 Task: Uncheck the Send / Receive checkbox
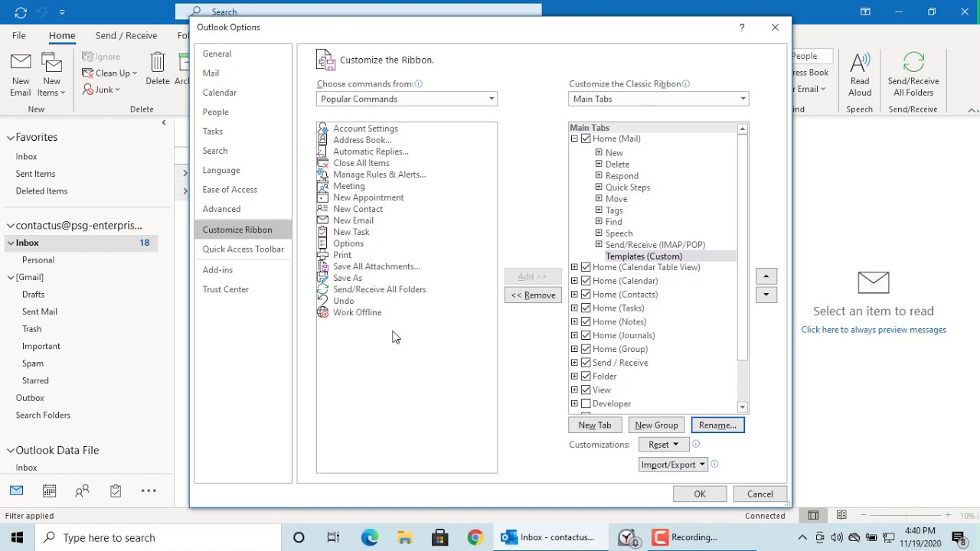tap(586, 363)
